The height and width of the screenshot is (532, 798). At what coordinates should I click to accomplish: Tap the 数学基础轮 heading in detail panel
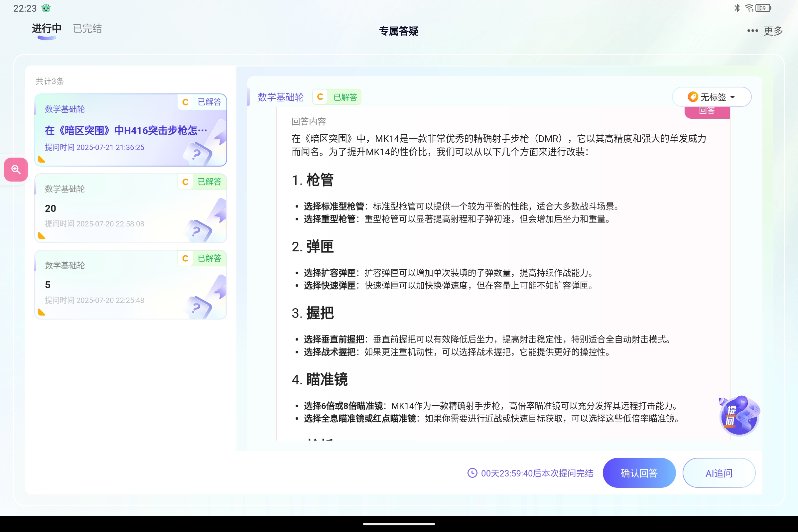pos(281,97)
